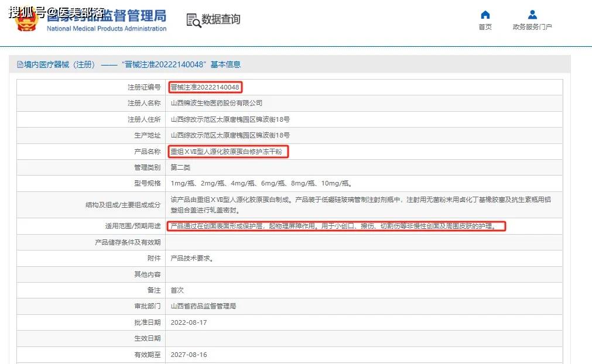Click the 产品技术要求 attachment entry
This screenshot has height=364, width=592.
(191, 258)
